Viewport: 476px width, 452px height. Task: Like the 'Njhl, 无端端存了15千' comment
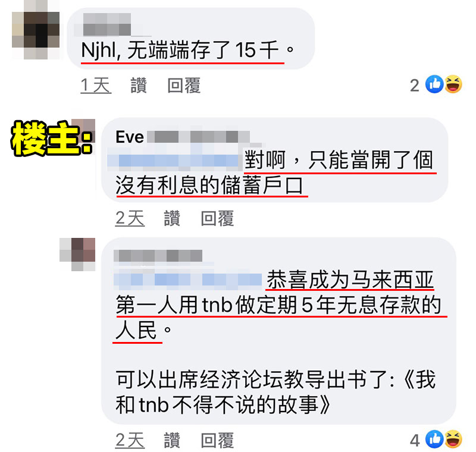pos(139,85)
